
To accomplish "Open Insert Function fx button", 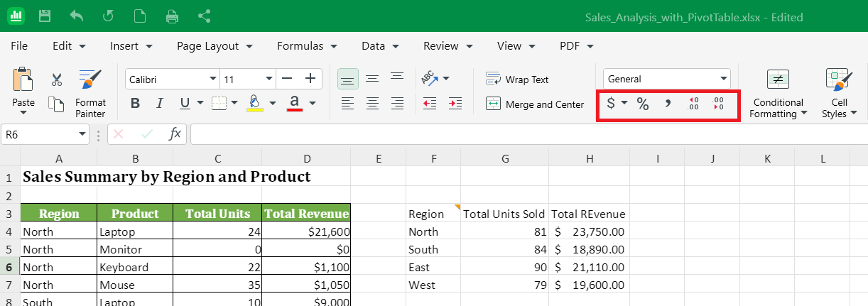I will coord(175,134).
